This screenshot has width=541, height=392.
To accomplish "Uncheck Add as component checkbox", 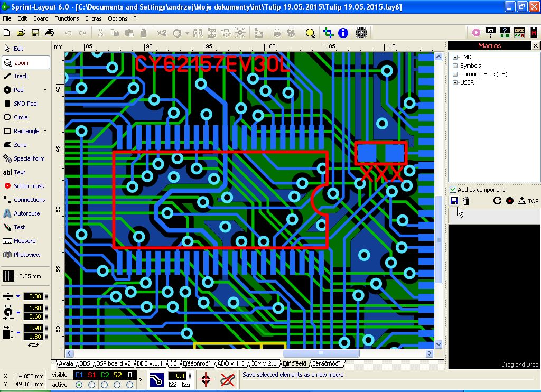I will tap(453, 190).
